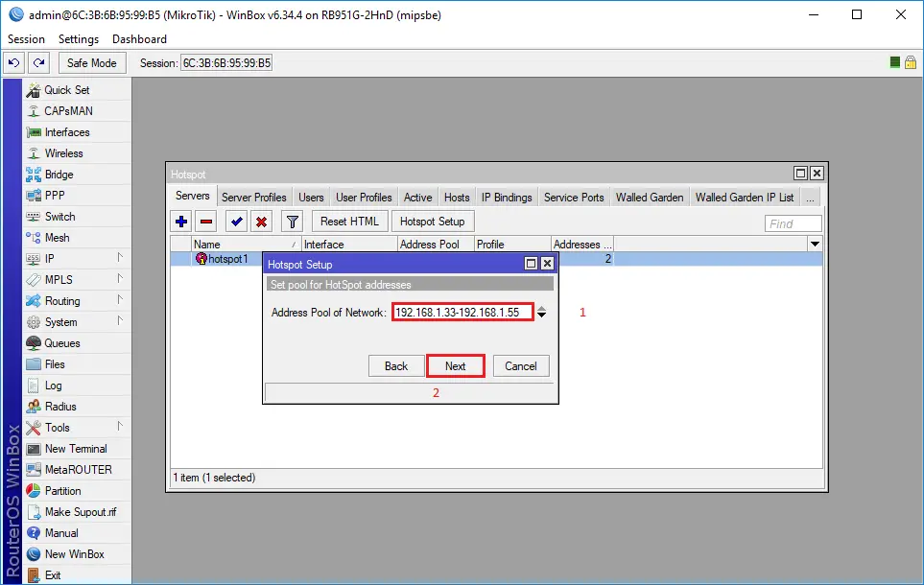Open the Queues menu icon

(34, 343)
